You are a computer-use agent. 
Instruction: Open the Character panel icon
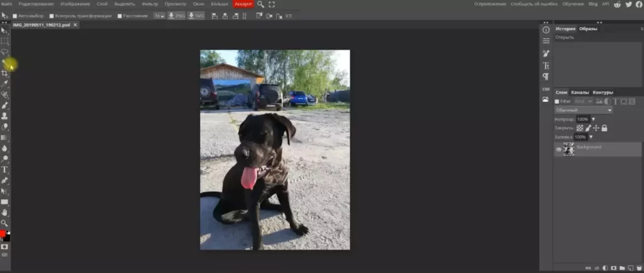pos(546,65)
